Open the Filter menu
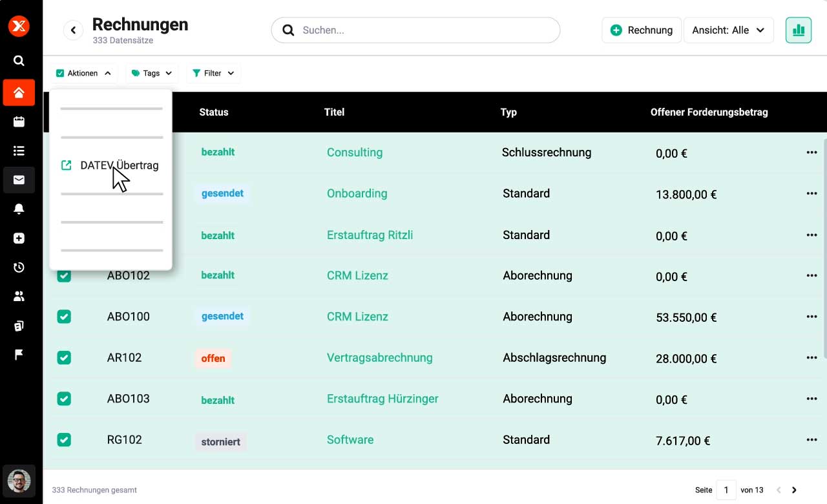This screenshot has width=827, height=504. click(213, 73)
